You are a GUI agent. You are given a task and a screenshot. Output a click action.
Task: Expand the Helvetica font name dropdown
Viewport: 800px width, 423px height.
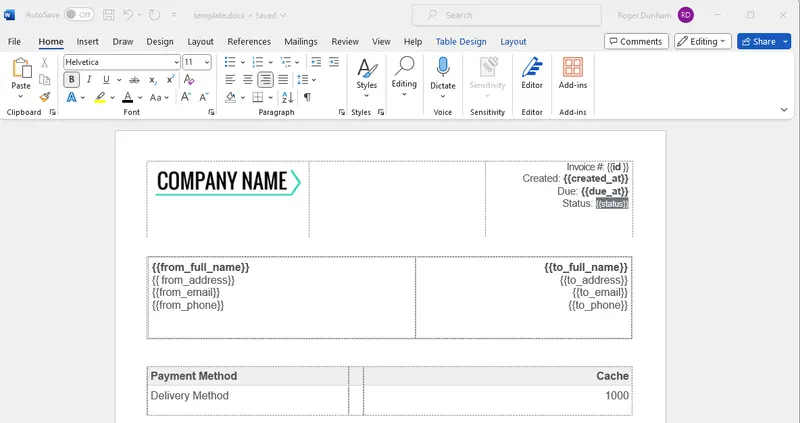[177, 62]
